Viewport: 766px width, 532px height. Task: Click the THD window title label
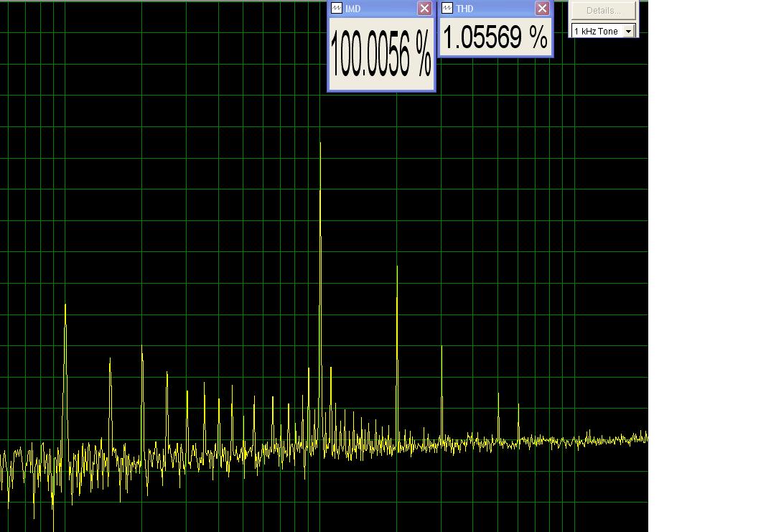point(464,9)
